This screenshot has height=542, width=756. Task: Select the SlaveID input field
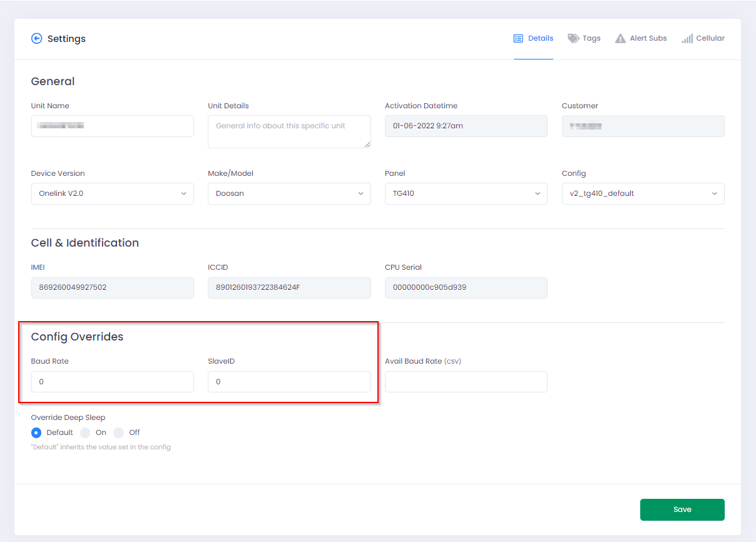289,382
